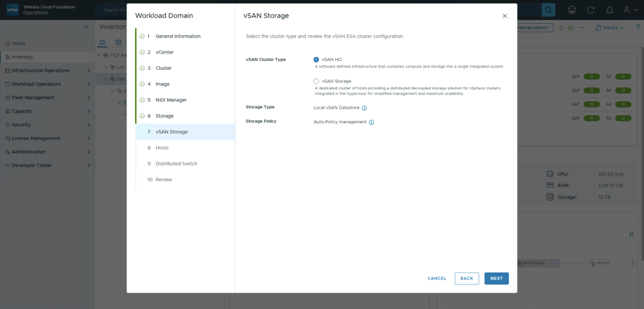Click the search magnifier icon in header
This screenshot has width=644, height=309.
[x=548, y=10]
